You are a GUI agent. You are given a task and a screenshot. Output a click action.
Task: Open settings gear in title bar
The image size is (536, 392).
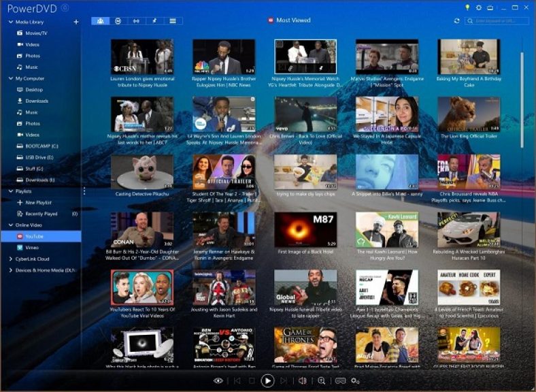tap(479, 7)
